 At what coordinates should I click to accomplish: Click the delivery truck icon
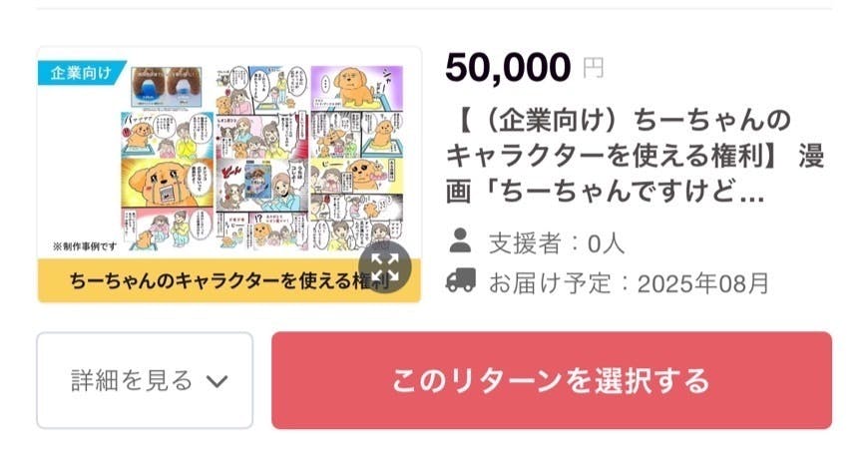point(460,280)
